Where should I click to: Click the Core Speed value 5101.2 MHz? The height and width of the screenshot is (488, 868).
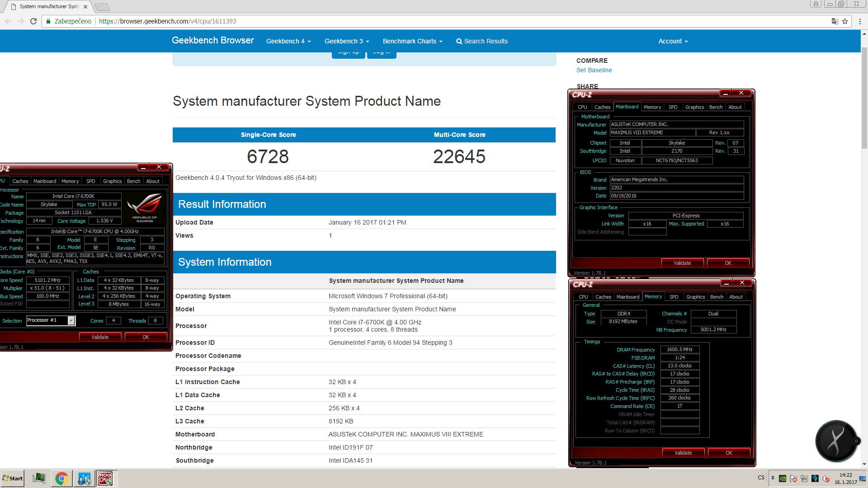click(x=47, y=280)
